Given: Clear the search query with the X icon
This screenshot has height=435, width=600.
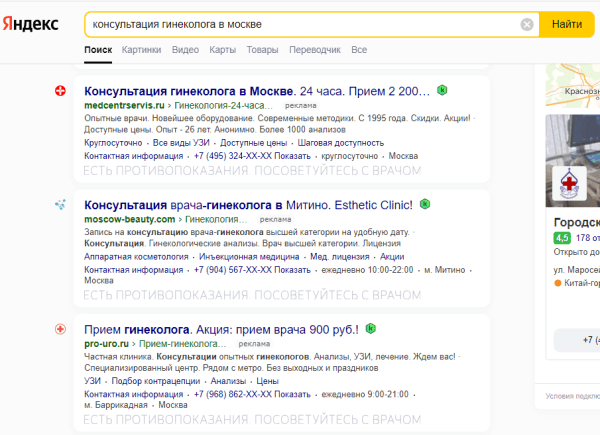Looking at the screenshot, I should pos(527,24).
